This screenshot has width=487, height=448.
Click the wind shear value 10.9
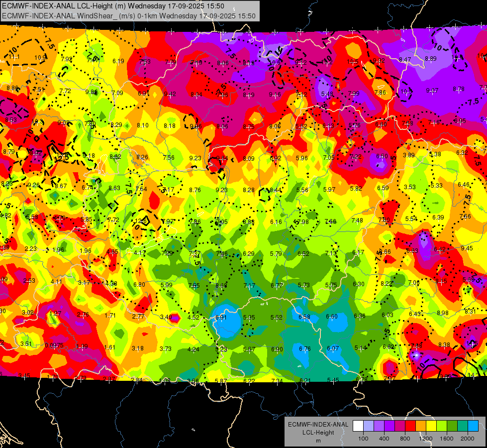[x=41, y=58]
